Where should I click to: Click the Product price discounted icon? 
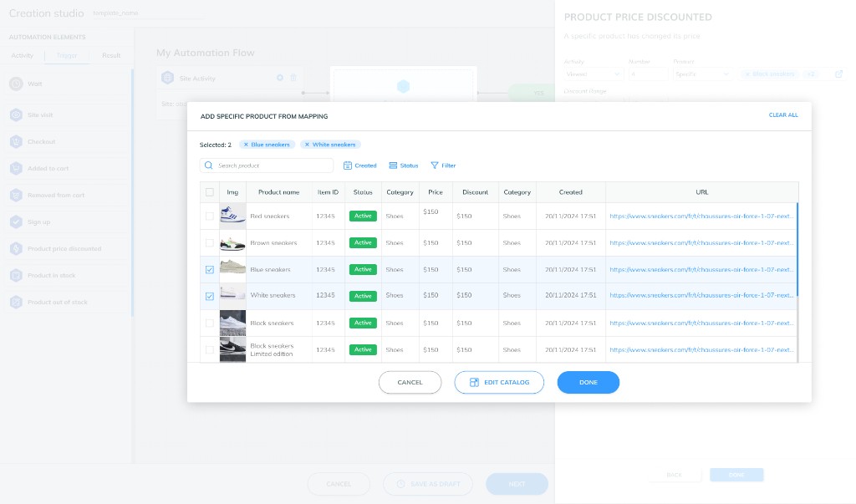17,248
